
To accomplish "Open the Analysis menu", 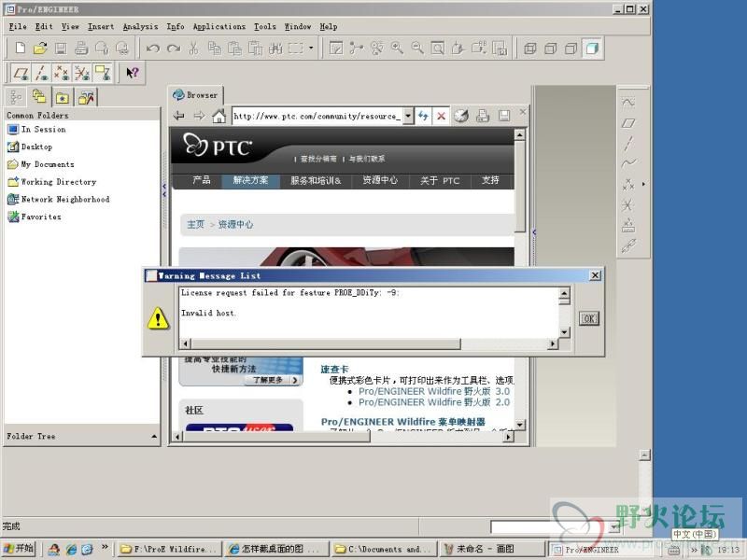I will pos(140,27).
